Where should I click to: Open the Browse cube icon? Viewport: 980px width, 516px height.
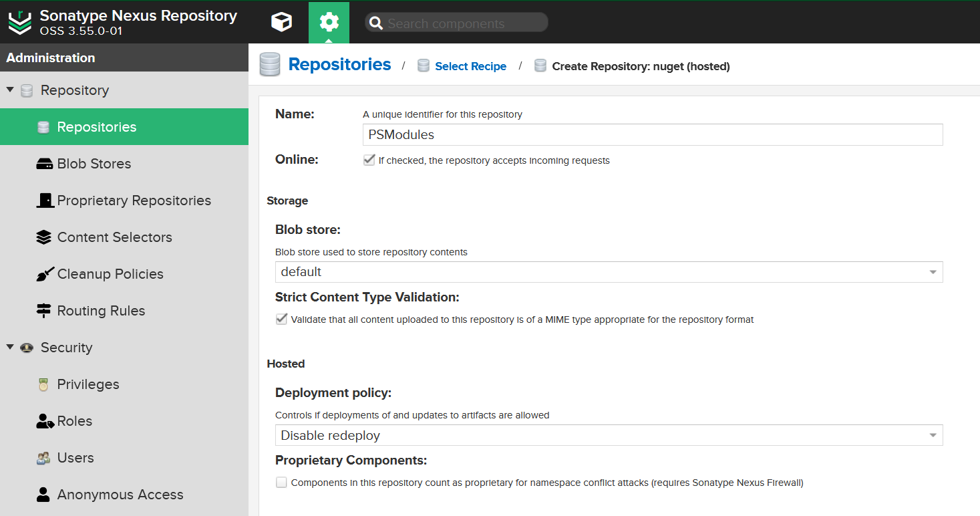(x=282, y=23)
